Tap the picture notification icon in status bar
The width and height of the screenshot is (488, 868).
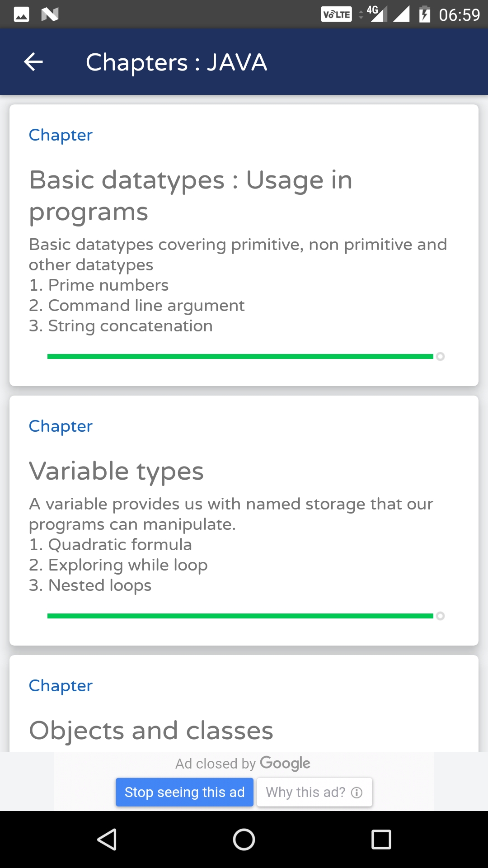[21, 14]
